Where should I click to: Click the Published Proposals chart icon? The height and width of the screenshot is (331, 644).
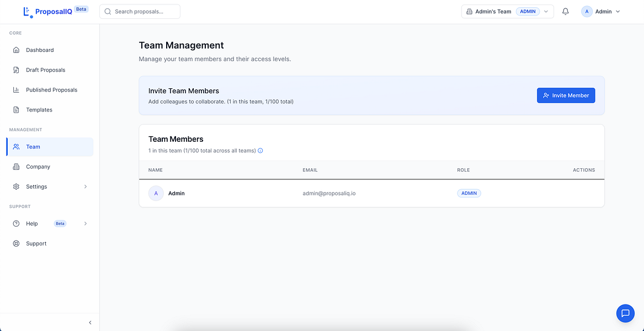[16, 90]
